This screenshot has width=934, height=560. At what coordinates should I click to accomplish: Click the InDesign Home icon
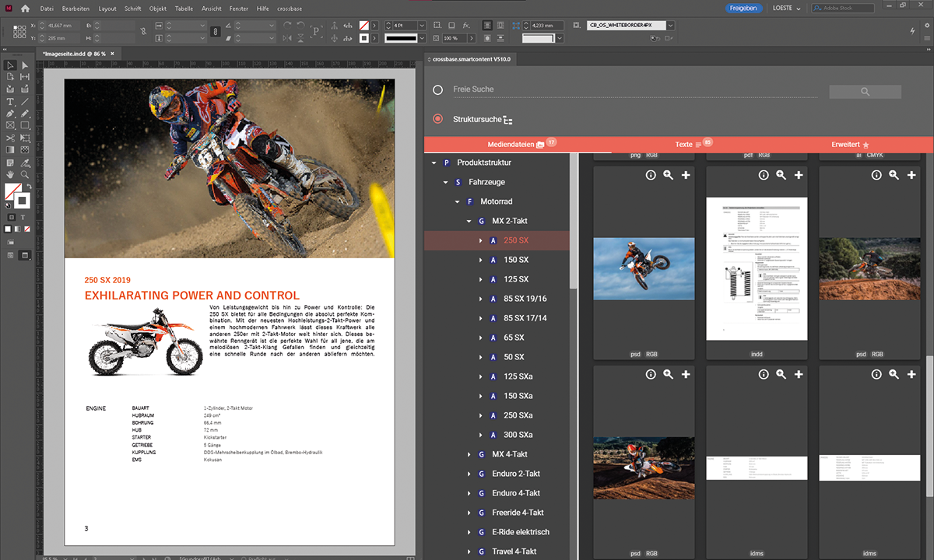coord(25,9)
